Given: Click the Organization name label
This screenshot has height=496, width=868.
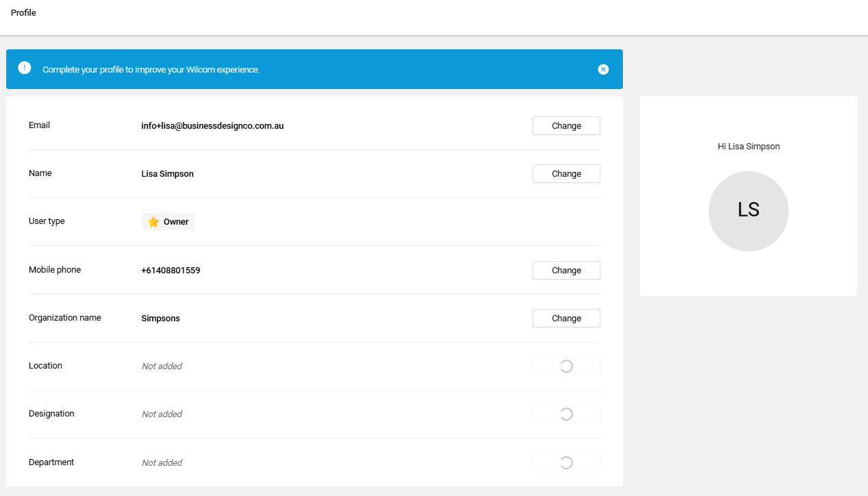Looking at the screenshot, I should click(65, 318).
